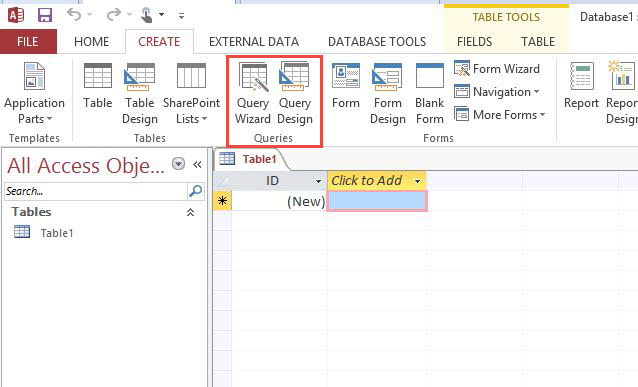Open the EXTERNAL DATA tab
The image size is (638, 387).
254,42
